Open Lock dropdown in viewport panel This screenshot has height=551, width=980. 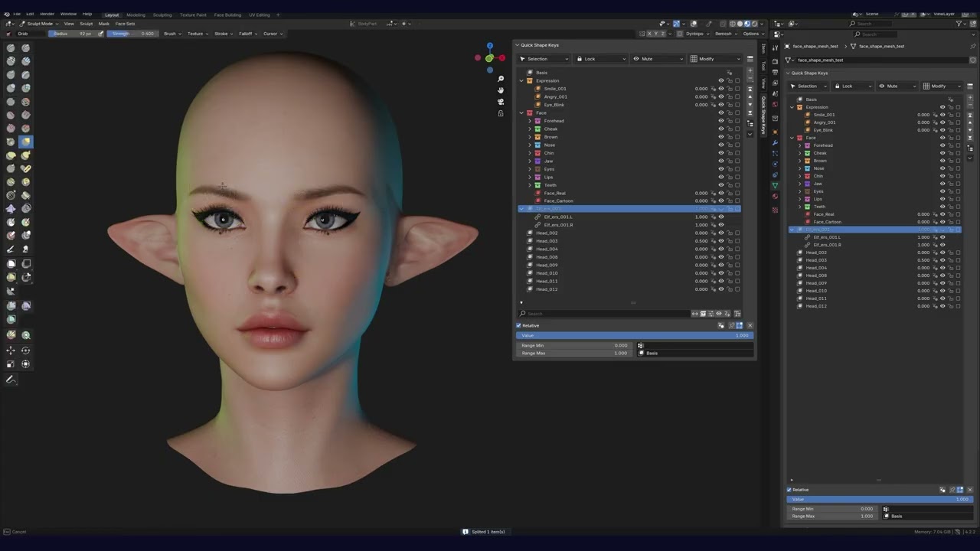[601, 59]
